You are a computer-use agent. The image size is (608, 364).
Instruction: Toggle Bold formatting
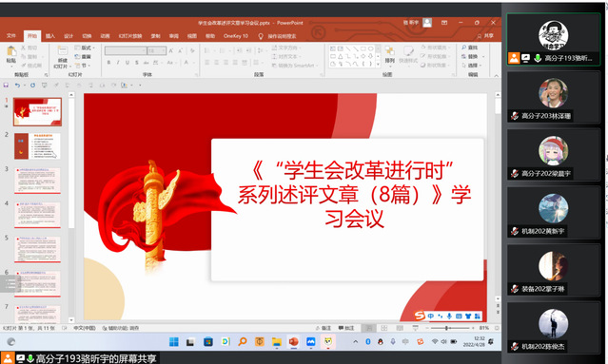(x=109, y=63)
